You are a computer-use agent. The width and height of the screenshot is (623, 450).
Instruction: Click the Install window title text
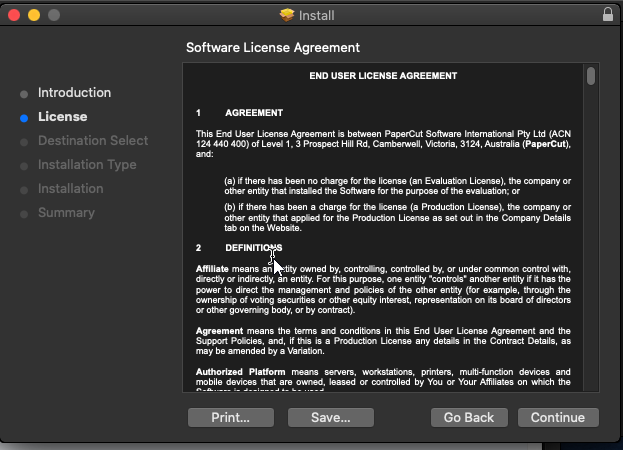point(316,15)
